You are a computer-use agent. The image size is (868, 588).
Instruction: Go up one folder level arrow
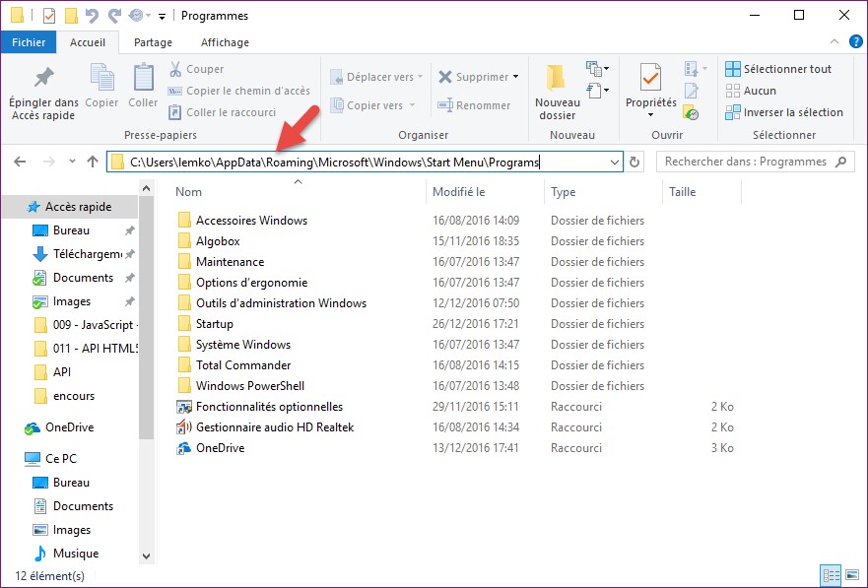pos(93,162)
